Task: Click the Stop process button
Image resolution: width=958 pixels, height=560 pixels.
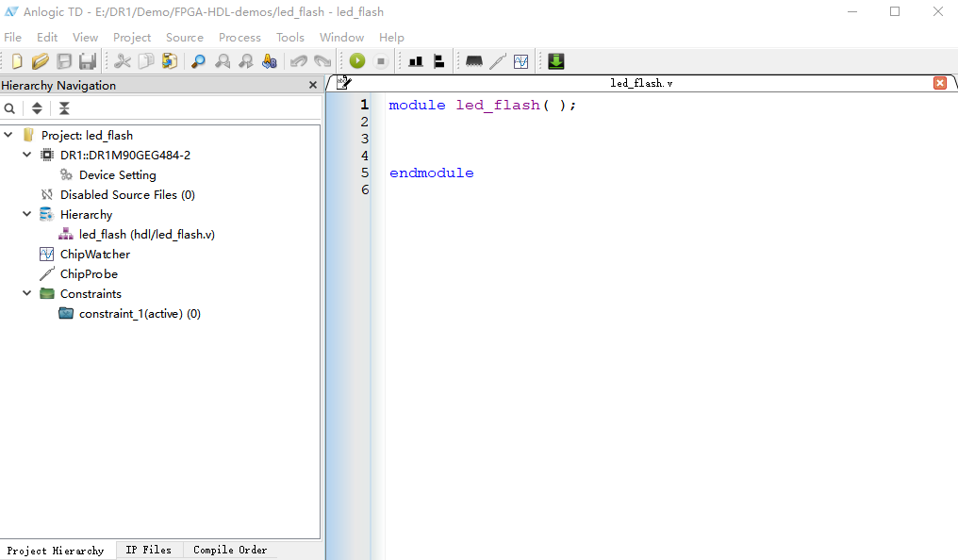Action: [x=381, y=61]
